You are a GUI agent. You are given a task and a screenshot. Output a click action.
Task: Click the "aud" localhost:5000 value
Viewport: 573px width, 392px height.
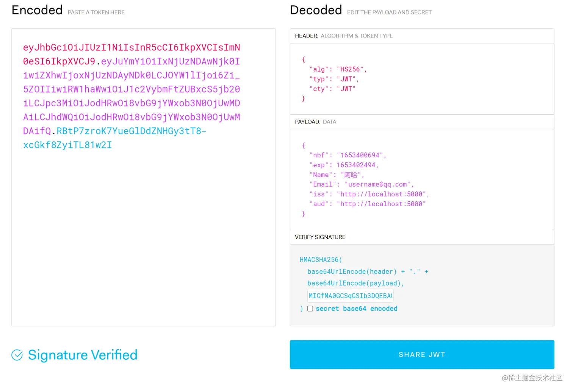pos(381,204)
